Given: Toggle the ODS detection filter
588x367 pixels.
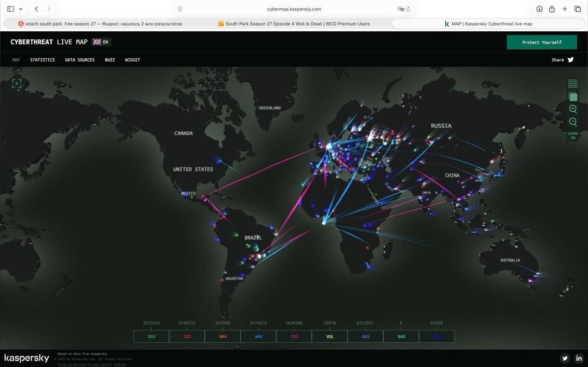Looking at the screenshot, I should (x=187, y=336).
